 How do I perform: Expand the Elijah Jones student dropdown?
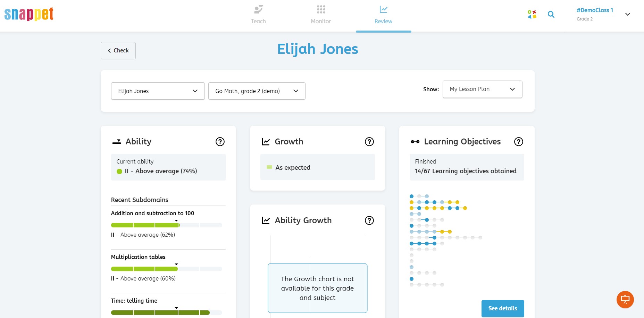coord(158,91)
